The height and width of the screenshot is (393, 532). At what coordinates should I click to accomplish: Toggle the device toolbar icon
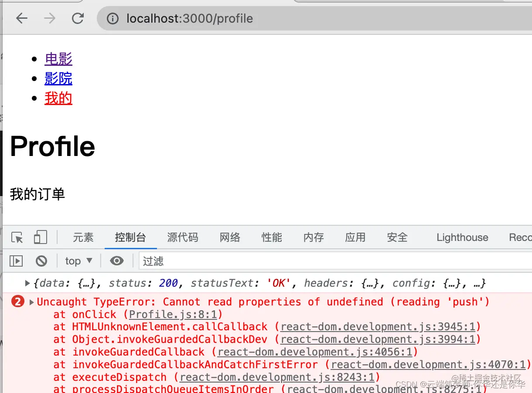click(x=40, y=237)
